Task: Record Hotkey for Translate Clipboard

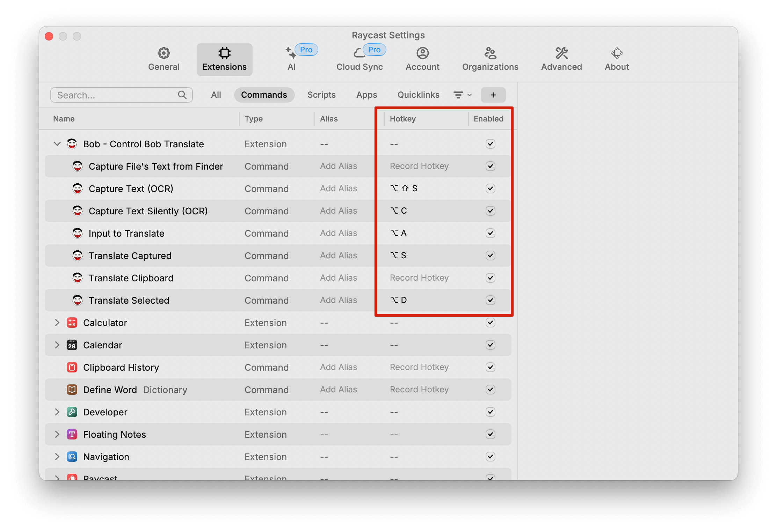Action: (419, 278)
